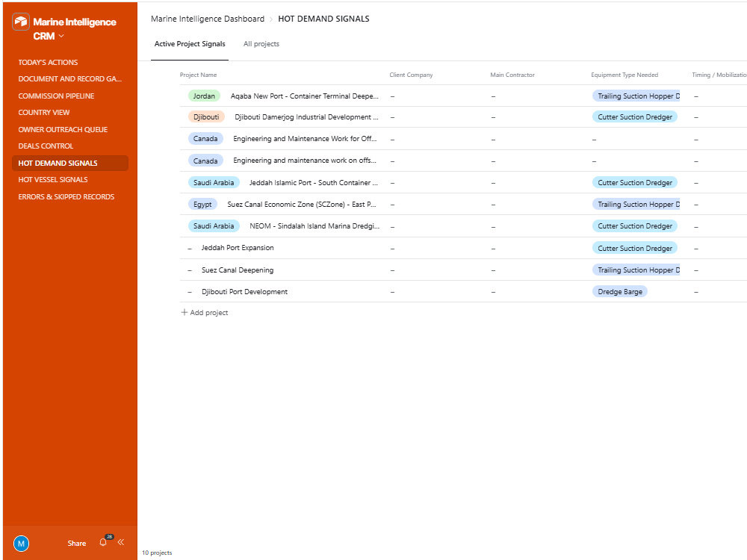The width and height of the screenshot is (747, 560).
Task: Open COUNTRY VIEW page
Action: tap(44, 113)
